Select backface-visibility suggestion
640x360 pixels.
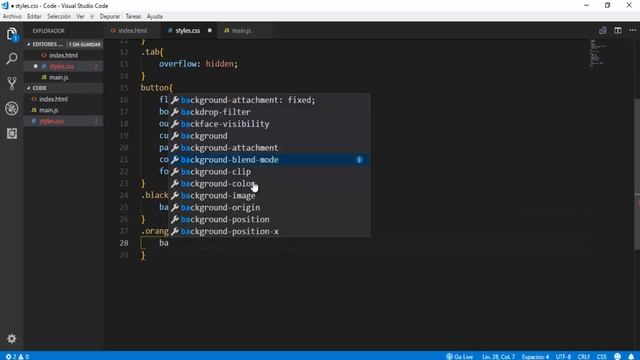[x=270, y=124]
